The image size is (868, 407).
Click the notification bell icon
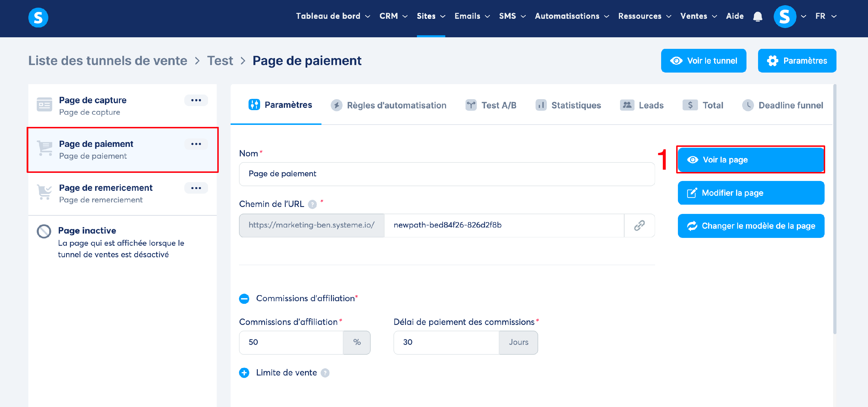757,16
